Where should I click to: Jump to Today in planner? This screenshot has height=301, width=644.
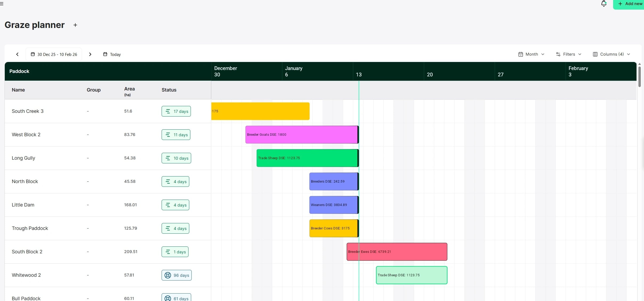click(112, 54)
